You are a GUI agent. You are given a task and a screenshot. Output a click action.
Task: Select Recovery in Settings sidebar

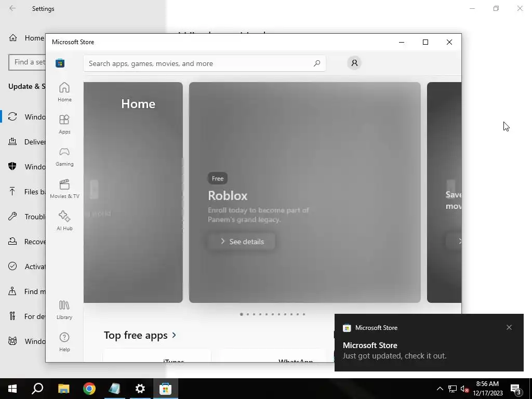(x=23, y=242)
